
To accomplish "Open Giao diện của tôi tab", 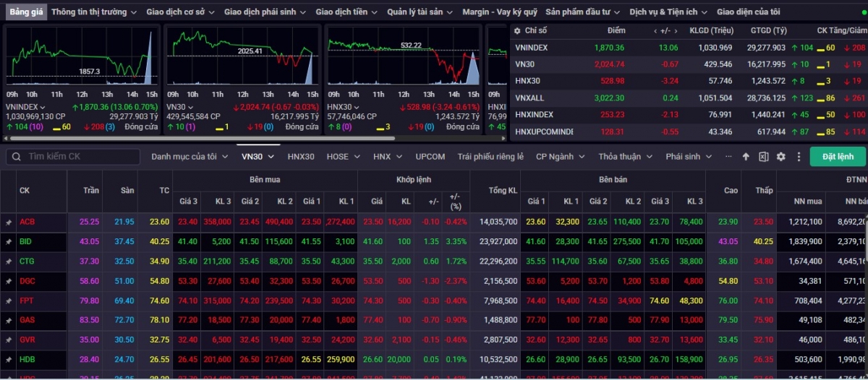I will [x=748, y=12].
